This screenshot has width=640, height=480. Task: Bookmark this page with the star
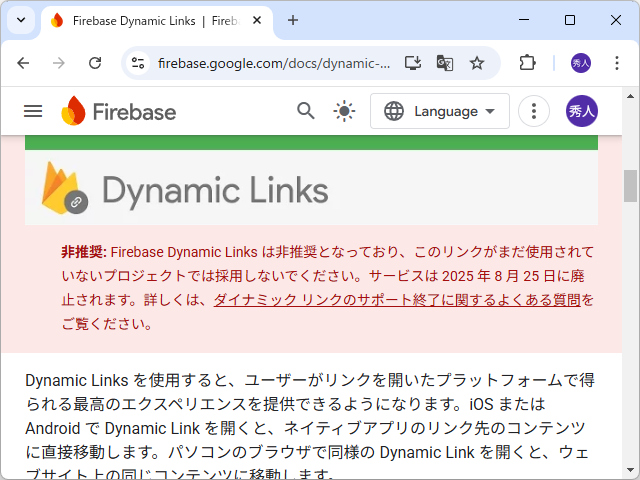[x=477, y=63]
